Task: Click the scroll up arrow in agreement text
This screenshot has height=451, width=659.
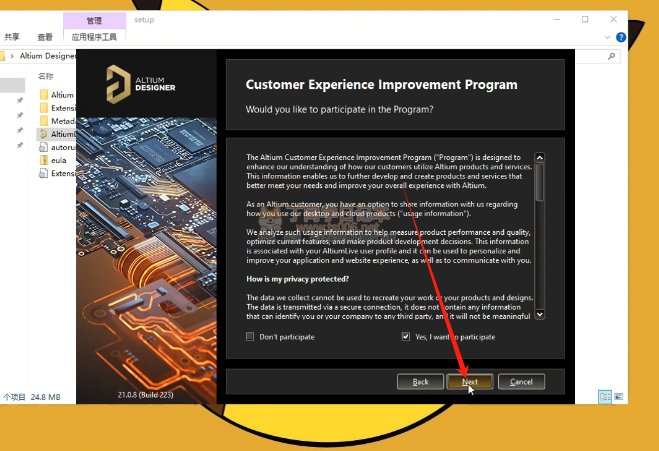Action: 540,158
